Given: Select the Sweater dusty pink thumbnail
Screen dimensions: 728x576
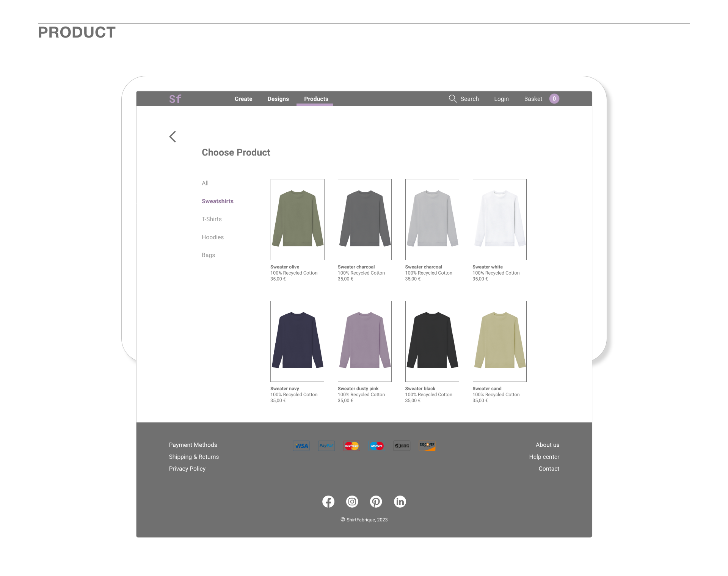Looking at the screenshot, I should click(x=364, y=341).
